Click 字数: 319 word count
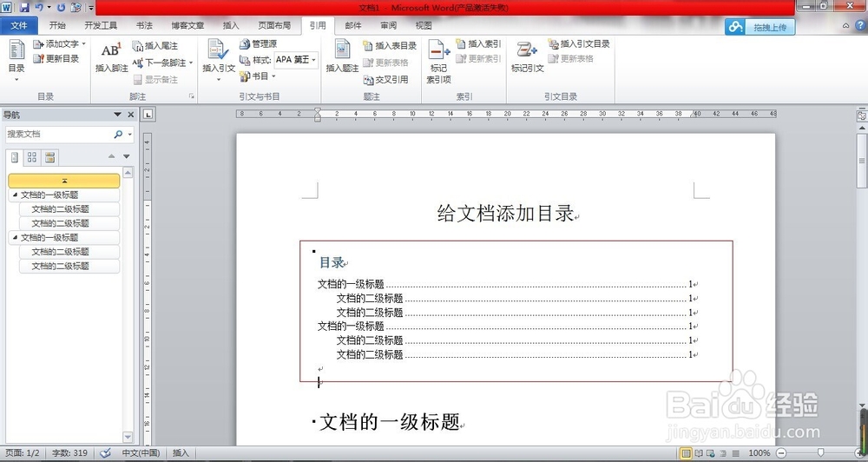The height and width of the screenshot is (462, 868). [x=69, y=453]
